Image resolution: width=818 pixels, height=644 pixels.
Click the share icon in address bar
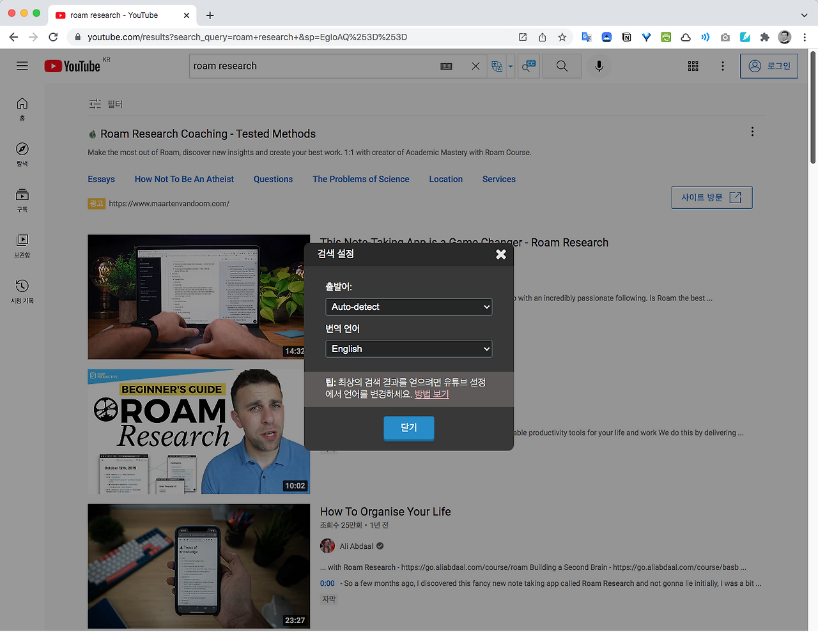543,37
